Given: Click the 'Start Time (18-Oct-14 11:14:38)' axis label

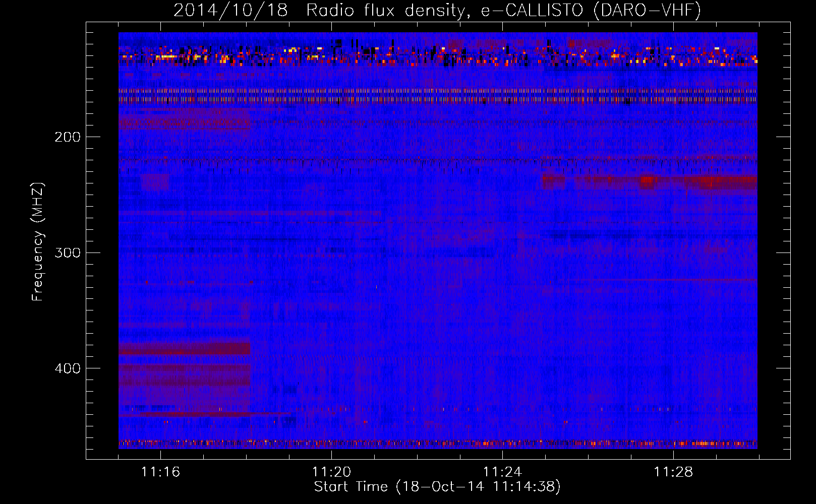Looking at the screenshot, I should click(437, 487).
